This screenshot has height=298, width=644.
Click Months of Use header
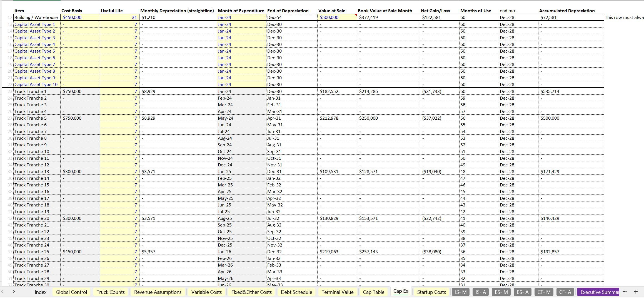click(476, 11)
